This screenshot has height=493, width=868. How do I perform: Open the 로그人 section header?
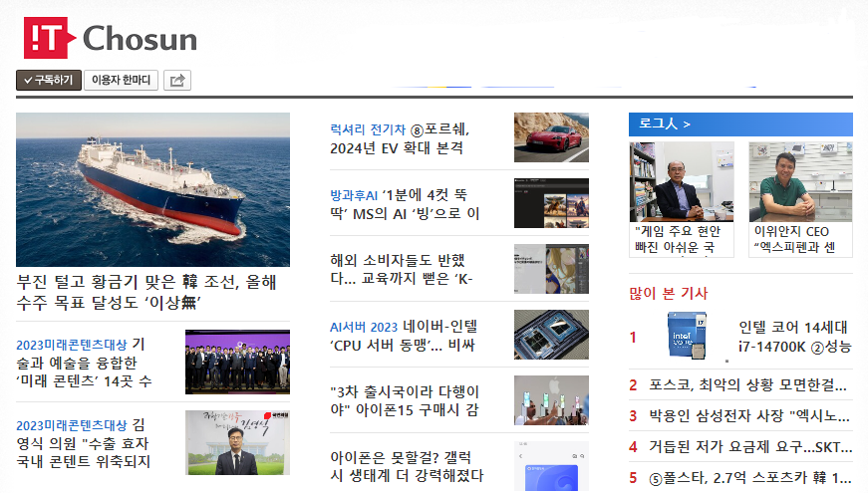tap(740, 123)
